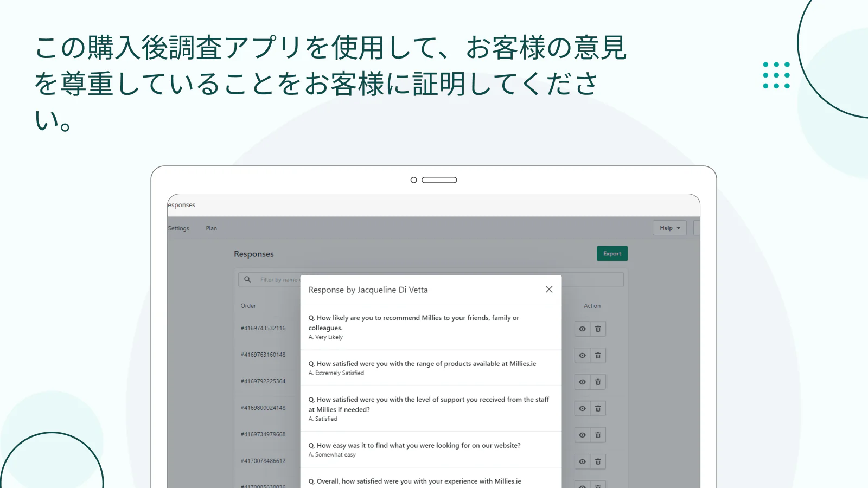Viewport: 868px width, 488px height.
Task: Click the level of support question
Action: pyautogui.click(x=429, y=404)
